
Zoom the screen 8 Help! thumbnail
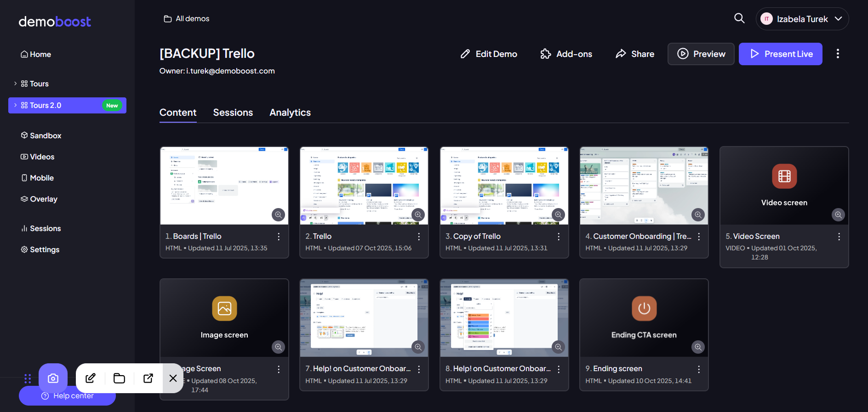point(558,347)
